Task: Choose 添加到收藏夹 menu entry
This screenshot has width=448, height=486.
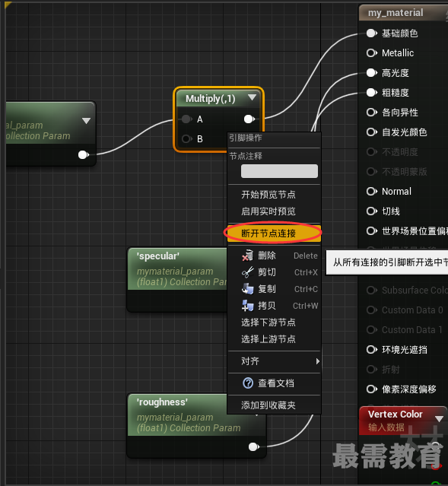Action: point(274,405)
